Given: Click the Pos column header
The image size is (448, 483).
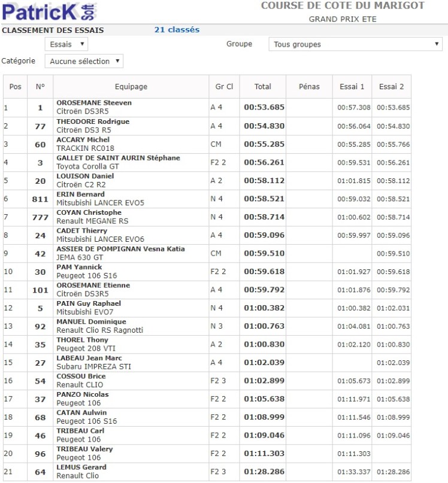Looking at the screenshot, I should coord(16,87).
